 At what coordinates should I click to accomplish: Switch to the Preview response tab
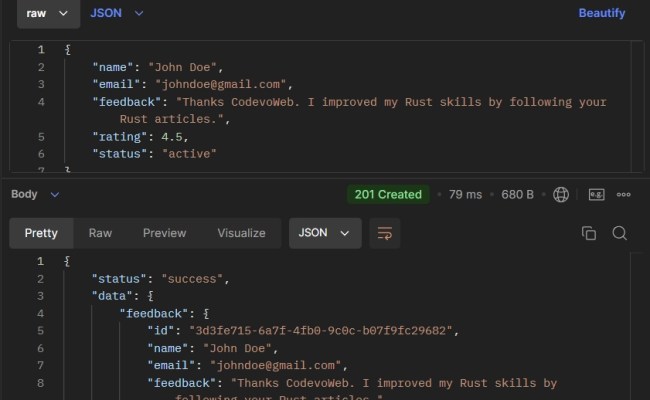[165, 233]
